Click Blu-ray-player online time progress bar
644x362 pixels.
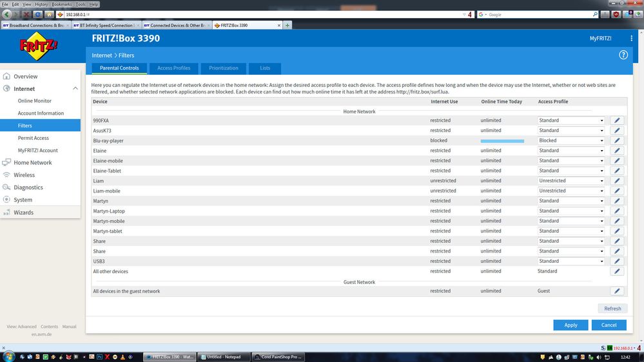[x=502, y=141]
